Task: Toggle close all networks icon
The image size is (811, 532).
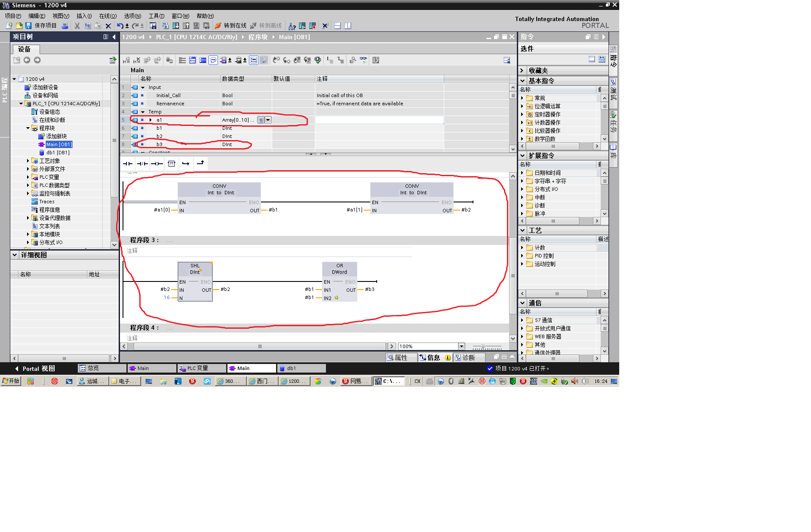Action: pos(203,60)
